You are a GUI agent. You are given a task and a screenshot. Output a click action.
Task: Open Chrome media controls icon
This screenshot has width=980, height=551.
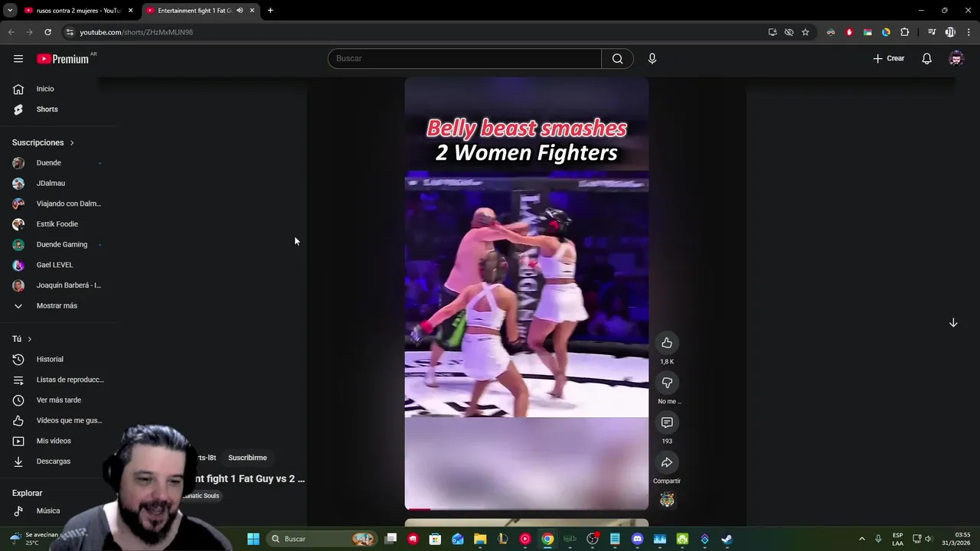click(932, 32)
